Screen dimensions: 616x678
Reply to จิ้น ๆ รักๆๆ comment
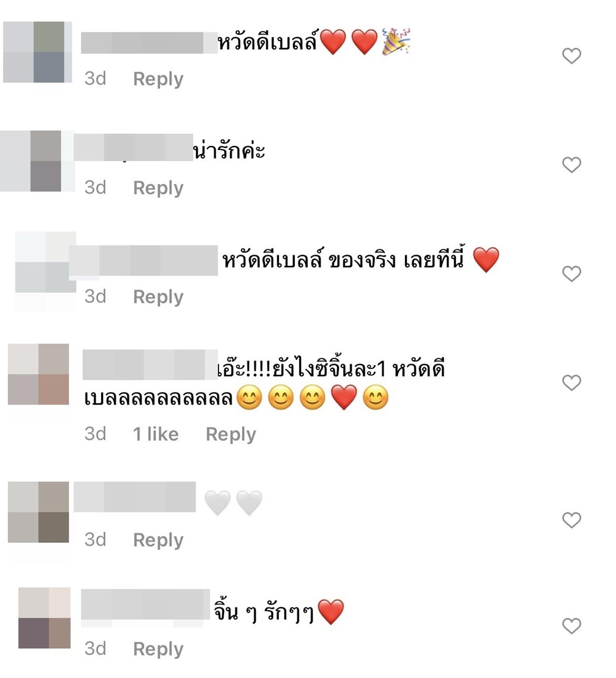[x=158, y=649]
